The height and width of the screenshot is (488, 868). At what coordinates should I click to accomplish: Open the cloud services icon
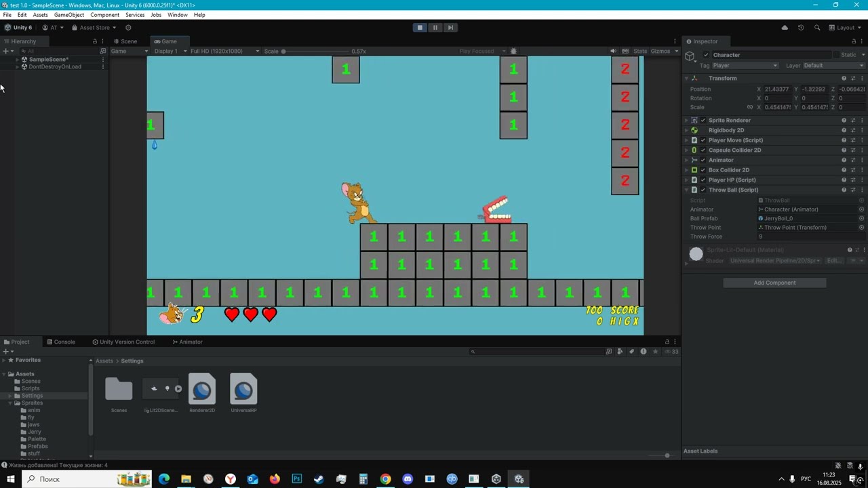click(x=785, y=28)
